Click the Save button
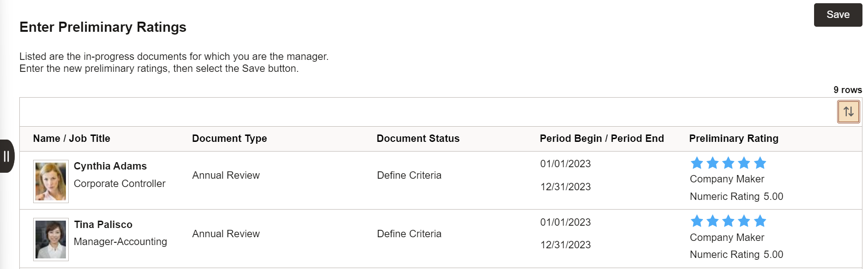 click(838, 15)
